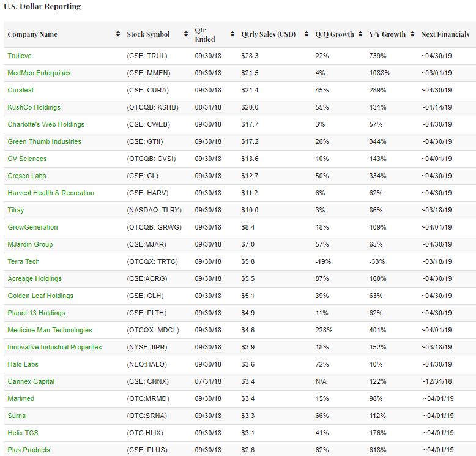Screen dimensions: 476x456
Task: Open Harvest Health & Recreation link
Action: coord(51,193)
